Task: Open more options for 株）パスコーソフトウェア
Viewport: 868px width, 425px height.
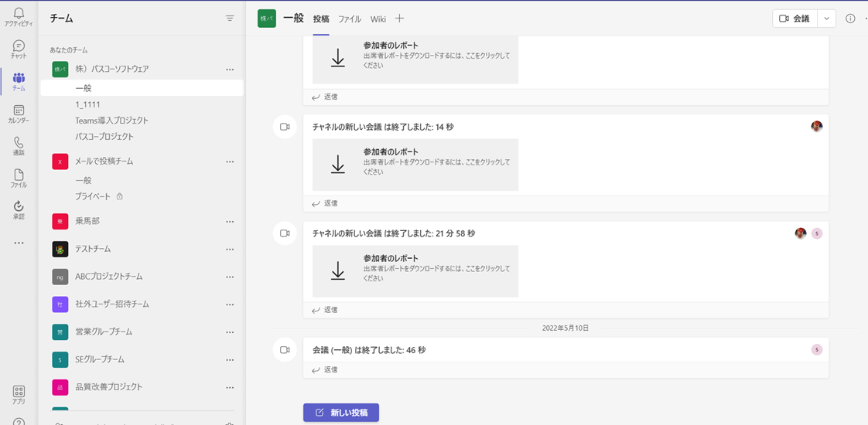Action: 230,69
